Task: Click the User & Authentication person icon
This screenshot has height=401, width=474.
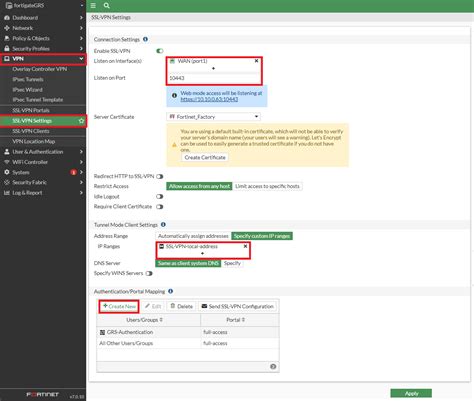Action: pos(7,152)
